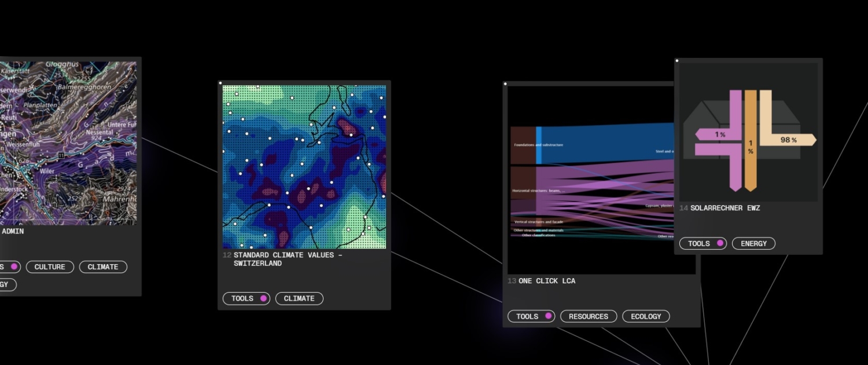The image size is (868, 365).
Task: Click the white corner dot on Standard Climate Values card
Action: [220, 83]
